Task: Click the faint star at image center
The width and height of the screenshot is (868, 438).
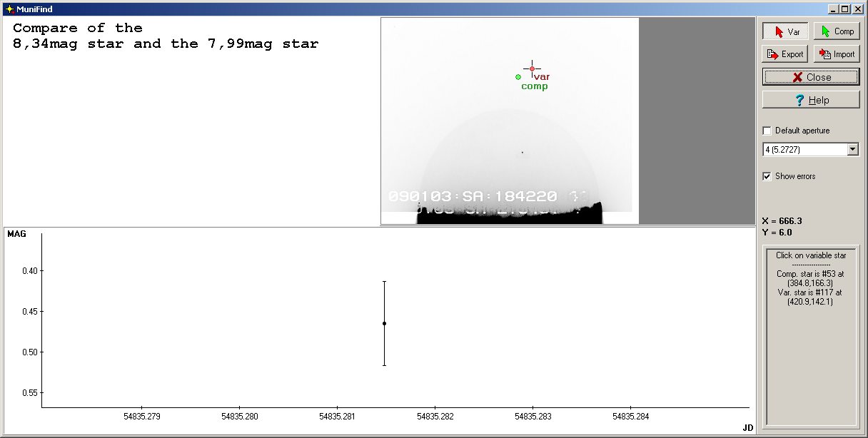Action: click(x=522, y=152)
